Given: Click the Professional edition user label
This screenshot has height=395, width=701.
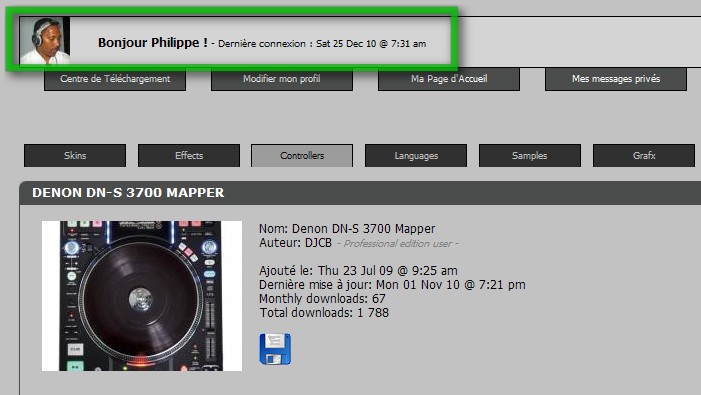Looking at the screenshot, I should 398,244.
